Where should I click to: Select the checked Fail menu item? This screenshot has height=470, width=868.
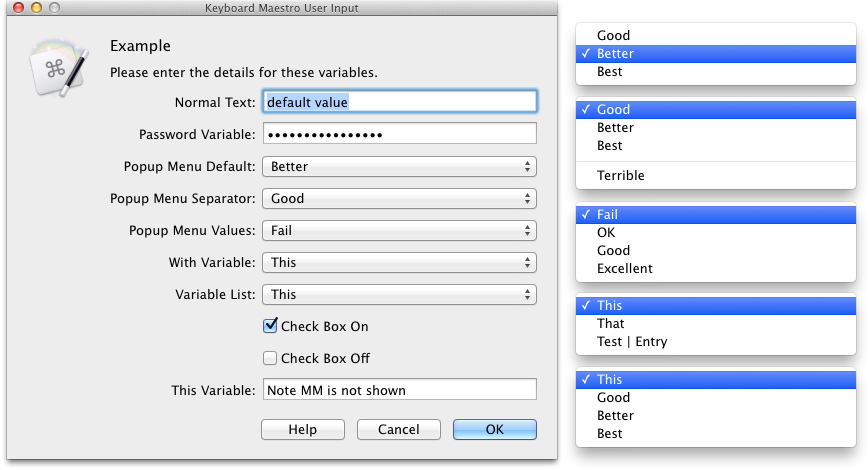pos(716,215)
